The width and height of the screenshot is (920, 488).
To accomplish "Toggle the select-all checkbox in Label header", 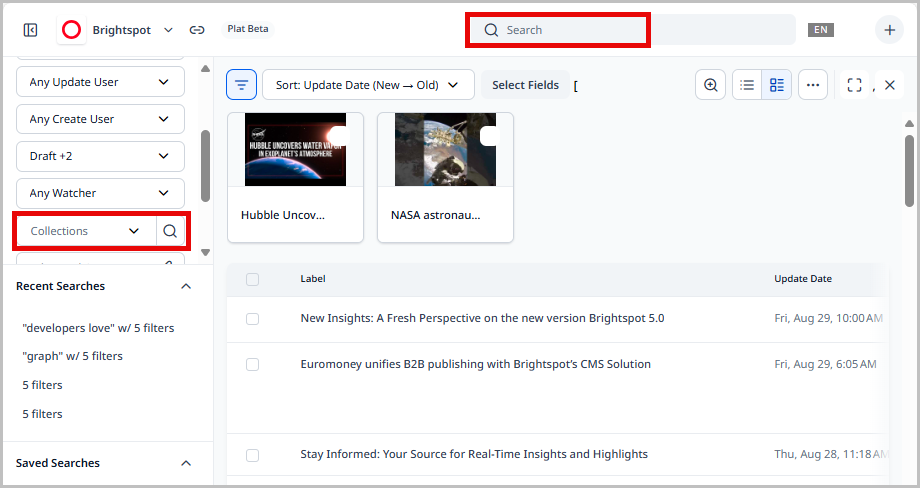I will (252, 279).
